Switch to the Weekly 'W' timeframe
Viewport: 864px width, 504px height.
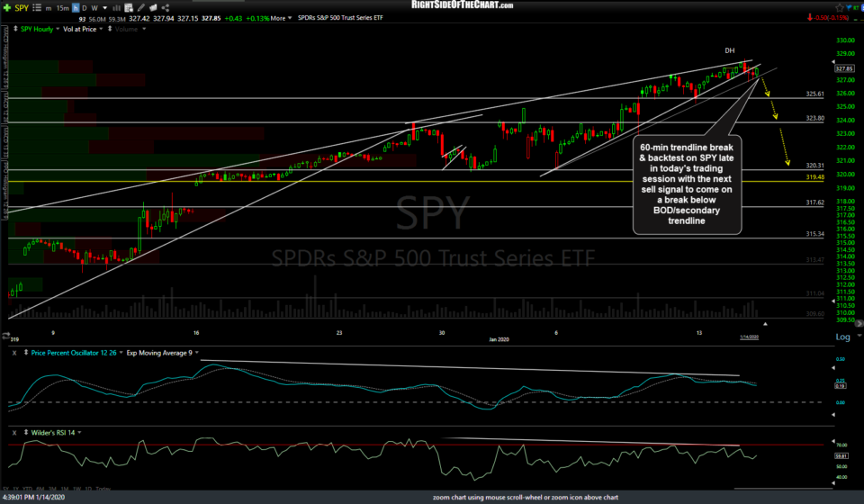tap(94, 8)
